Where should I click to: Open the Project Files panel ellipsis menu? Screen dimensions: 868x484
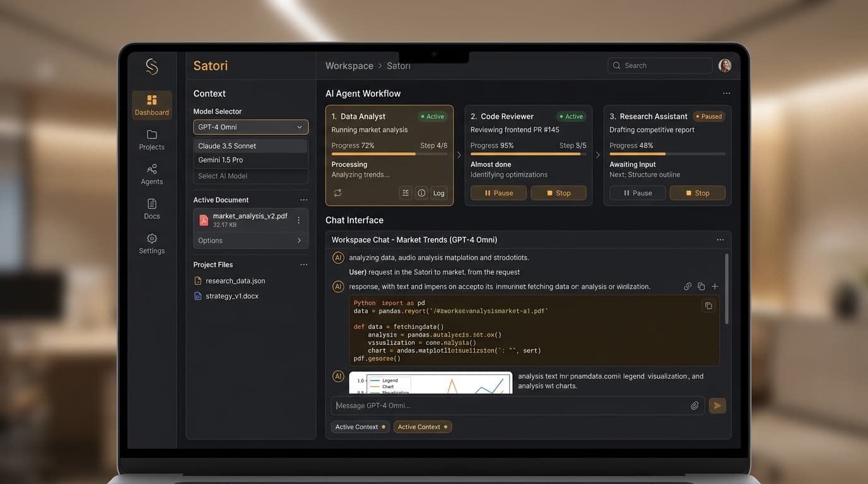coord(303,265)
